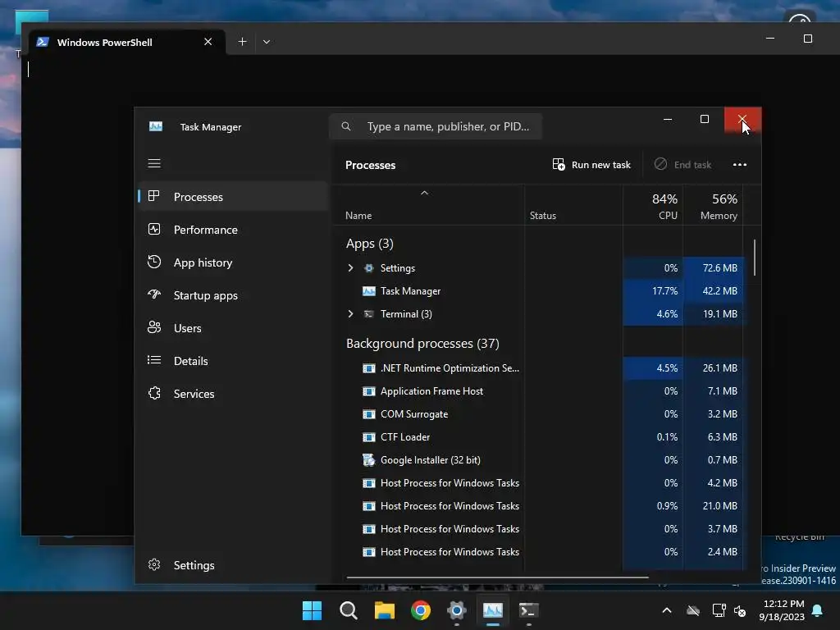Sort by Memory column header
This screenshot has height=630, width=840.
[x=713, y=206]
